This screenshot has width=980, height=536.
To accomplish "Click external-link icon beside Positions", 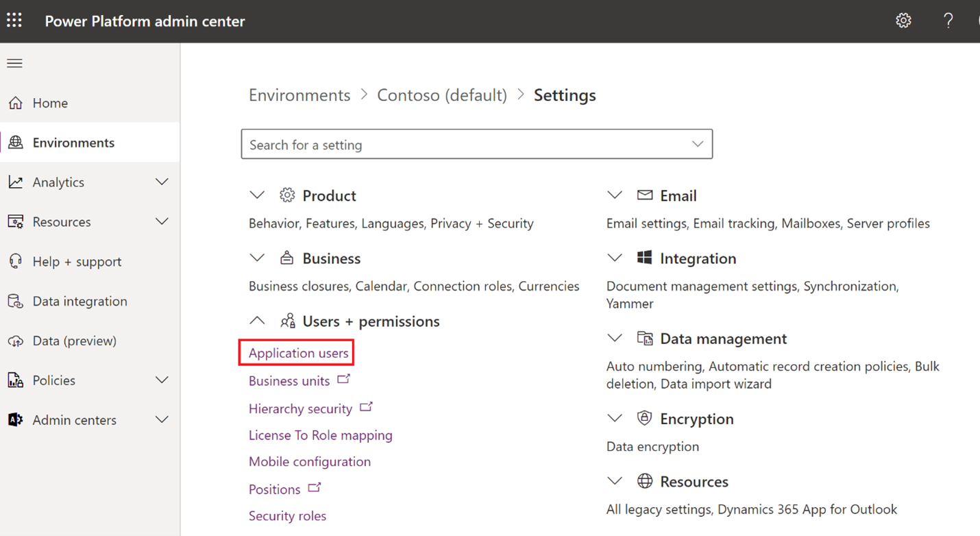I will click(x=314, y=488).
